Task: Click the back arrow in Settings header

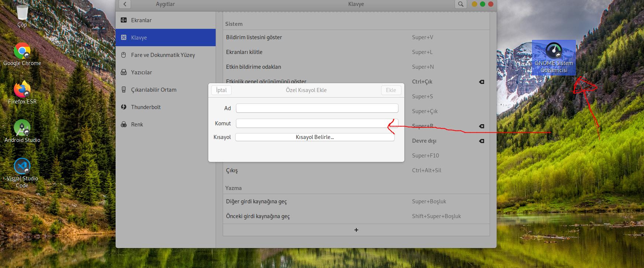Action: (x=125, y=4)
